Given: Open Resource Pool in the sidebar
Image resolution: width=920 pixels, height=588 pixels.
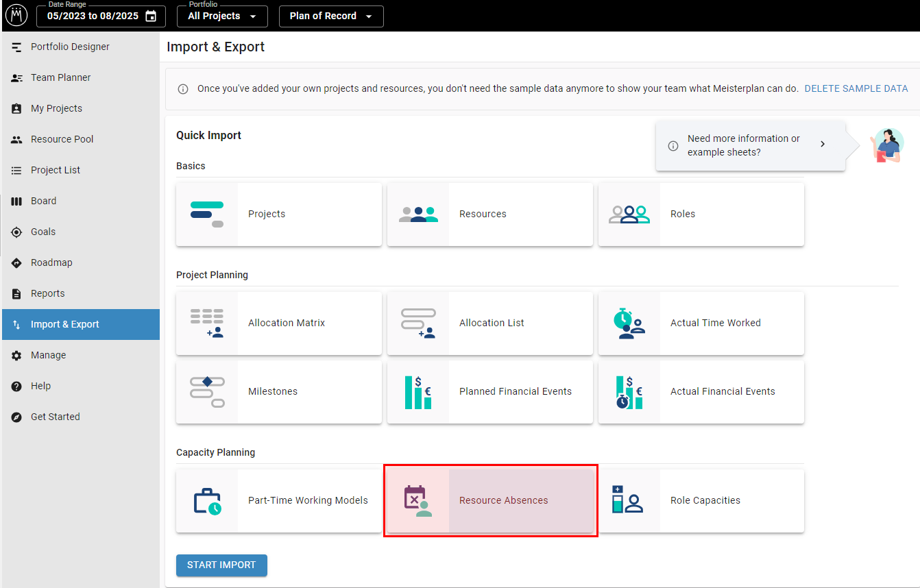Looking at the screenshot, I should [x=81, y=140].
